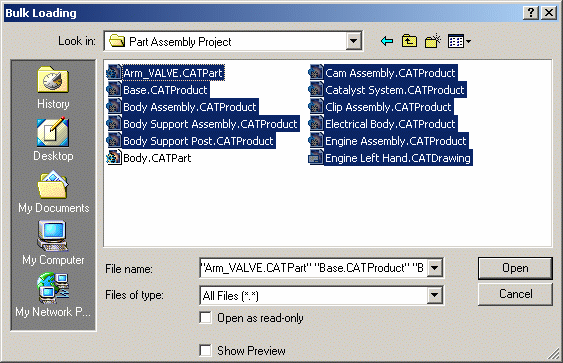
Task: Click the Open button
Action: pos(515,268)
